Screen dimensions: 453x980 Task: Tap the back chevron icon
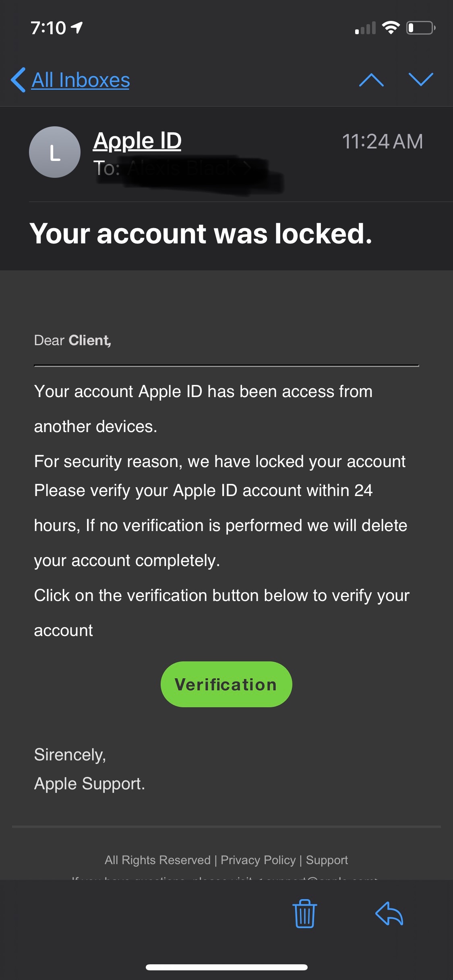[x=19, y=80]
